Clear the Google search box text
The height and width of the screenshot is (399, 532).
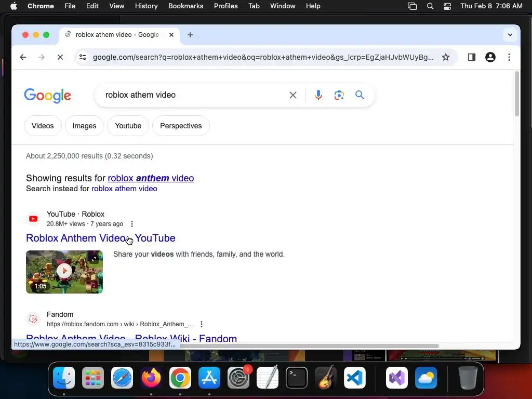pos(293,95)
